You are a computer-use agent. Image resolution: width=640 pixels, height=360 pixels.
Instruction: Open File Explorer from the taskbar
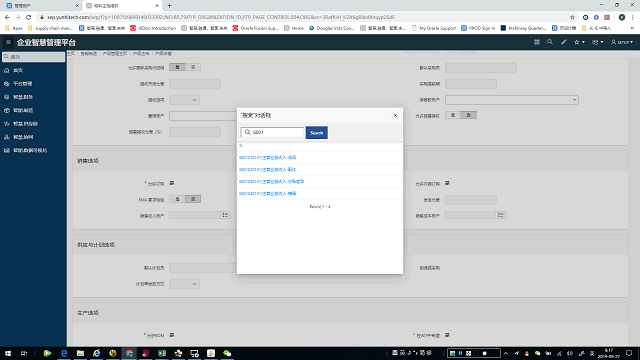80,353
